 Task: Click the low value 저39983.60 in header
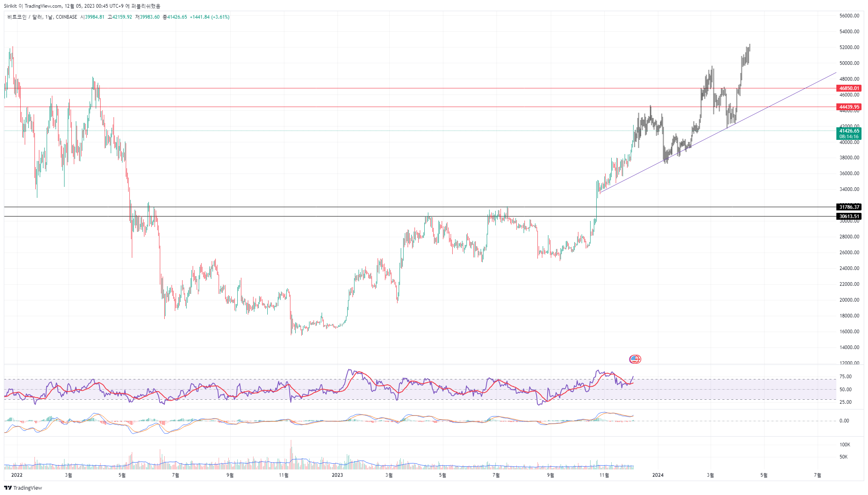coord(147,17)
